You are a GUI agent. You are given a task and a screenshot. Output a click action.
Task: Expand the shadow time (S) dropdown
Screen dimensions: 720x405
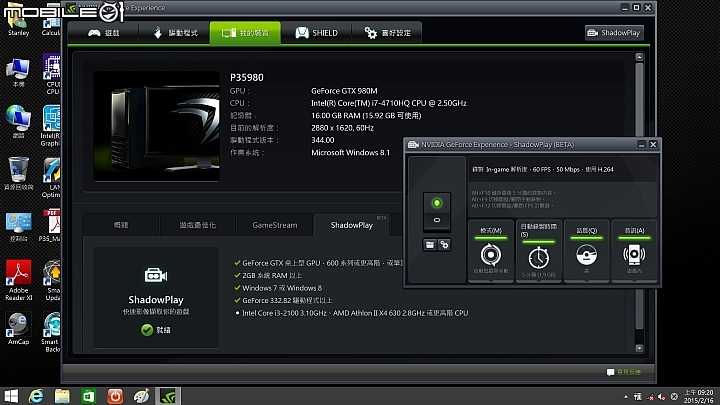(x=539, y=251)
